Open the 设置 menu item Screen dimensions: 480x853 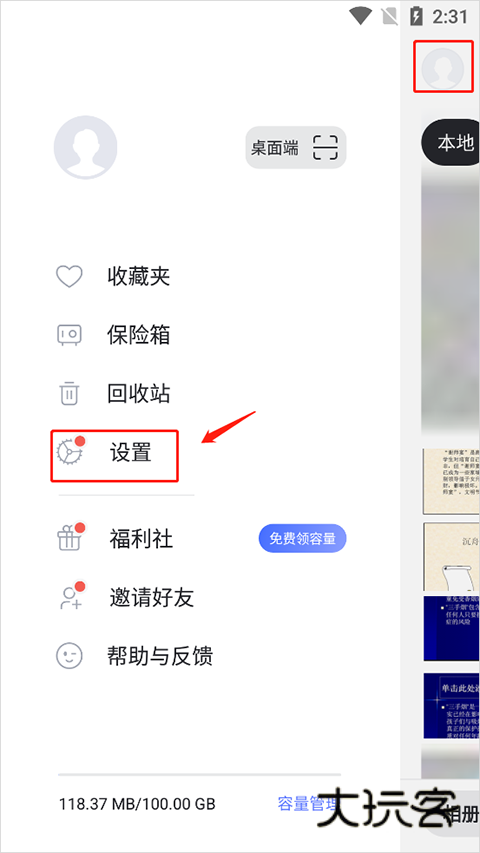[x=131, y=452]
